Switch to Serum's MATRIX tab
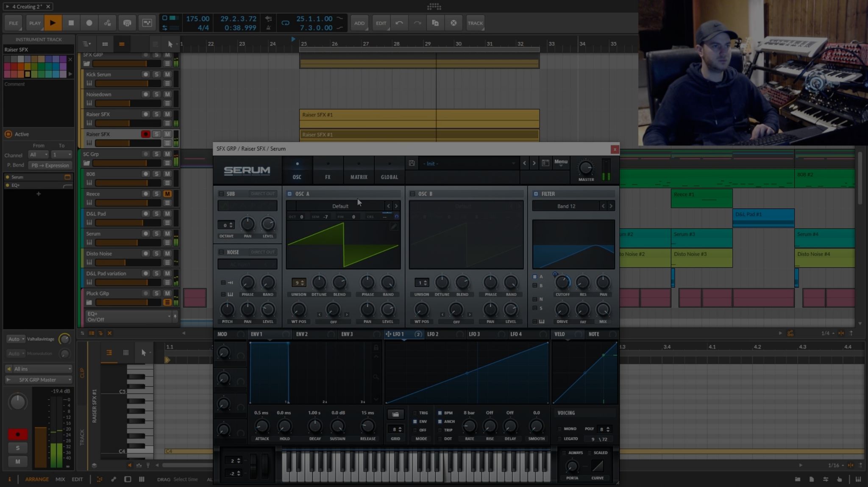Image resolution: width=868 pixels, height=487 pixels. pyautogui.click(x=359, y=170)
